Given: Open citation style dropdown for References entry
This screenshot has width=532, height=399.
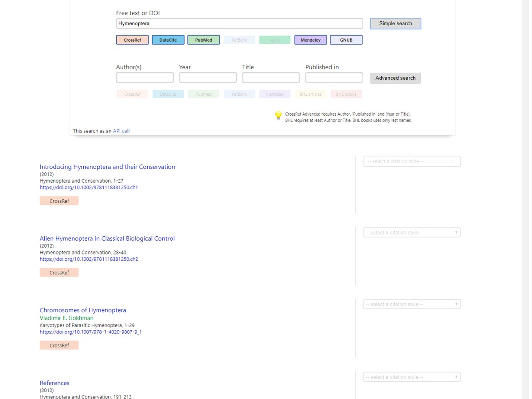Looking at the screenshot, I should 411,377.
